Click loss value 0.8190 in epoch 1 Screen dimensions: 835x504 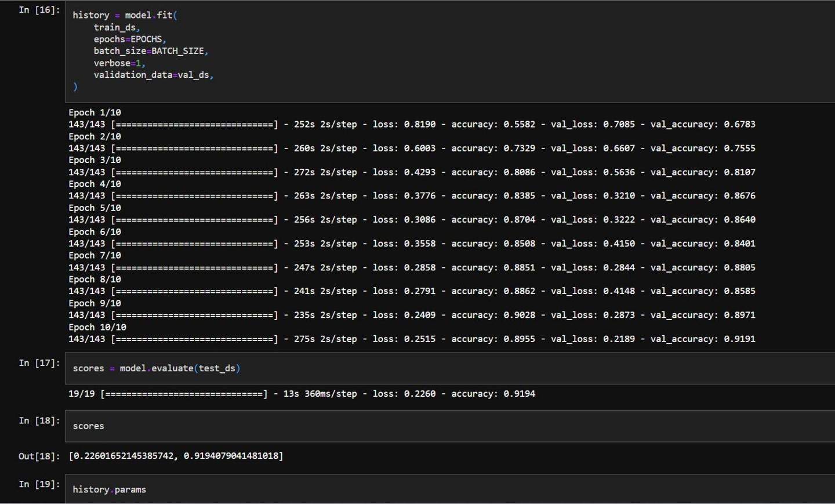click(x=420, y=124)
